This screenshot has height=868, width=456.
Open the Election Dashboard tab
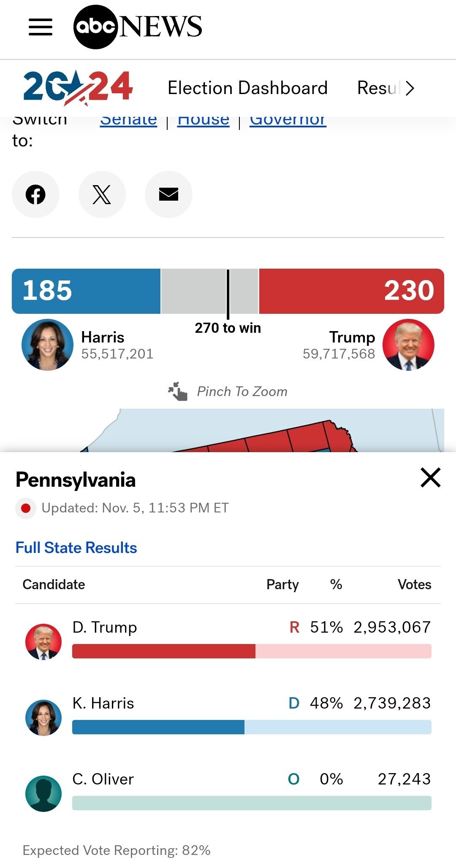point(247,88)
